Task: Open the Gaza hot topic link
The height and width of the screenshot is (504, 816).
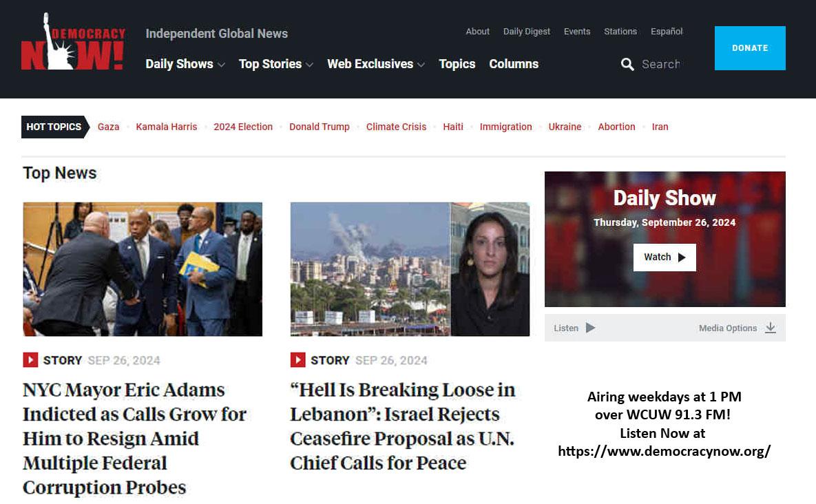Action: point(108,127)
